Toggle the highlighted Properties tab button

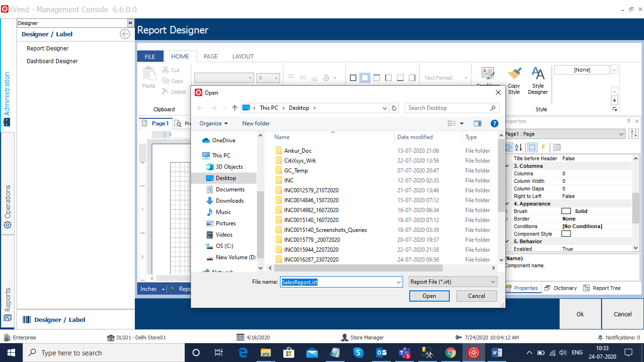[532, 148]
